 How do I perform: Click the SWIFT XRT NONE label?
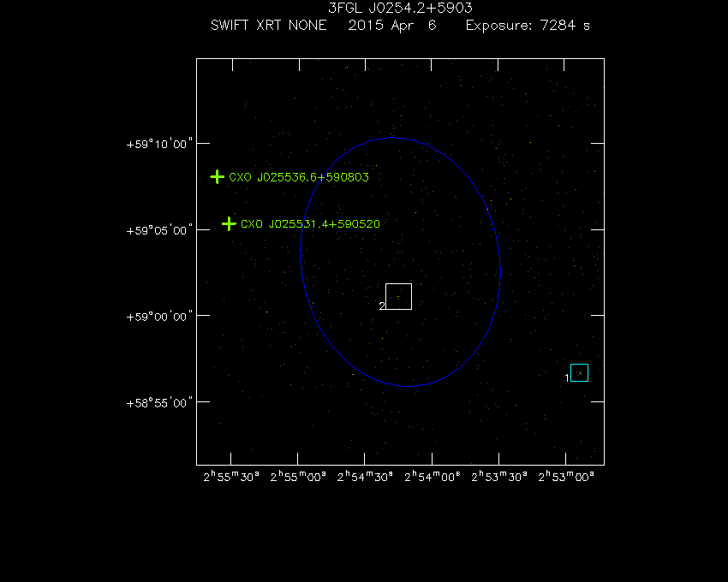point(268,25)
